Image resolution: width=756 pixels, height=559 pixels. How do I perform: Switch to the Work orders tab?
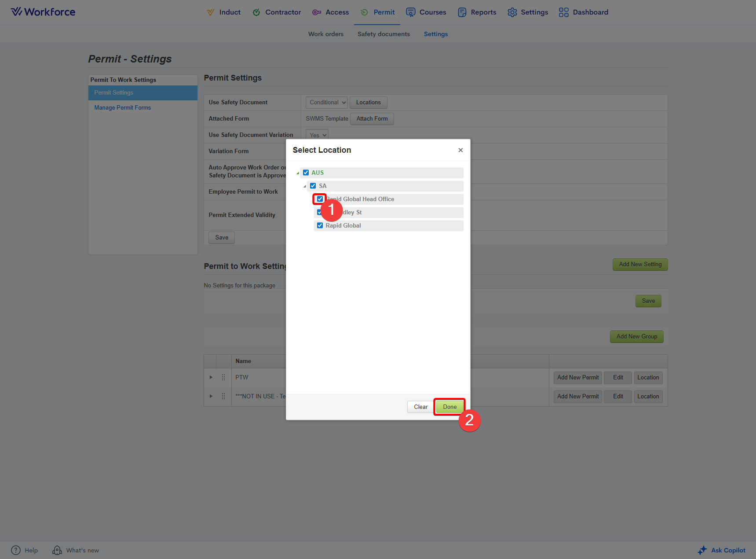[x=325, y=34]
